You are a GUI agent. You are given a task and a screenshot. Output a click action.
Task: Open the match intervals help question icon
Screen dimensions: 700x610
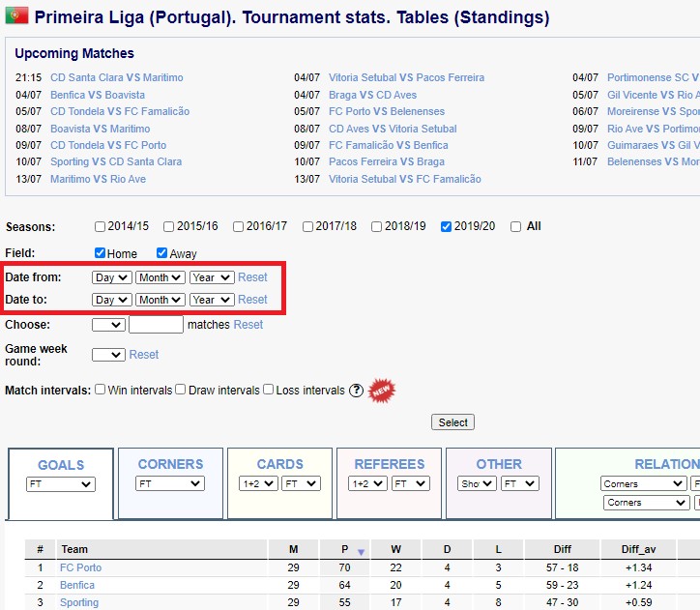(x=356, y=391)
